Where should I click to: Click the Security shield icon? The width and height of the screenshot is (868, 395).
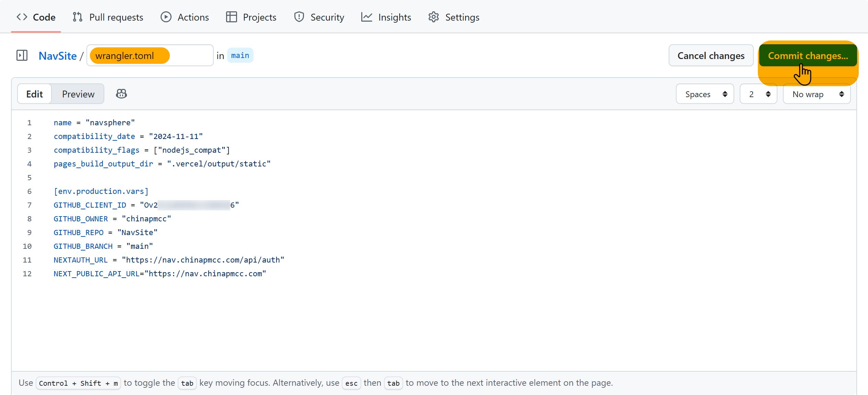[299, 17]
